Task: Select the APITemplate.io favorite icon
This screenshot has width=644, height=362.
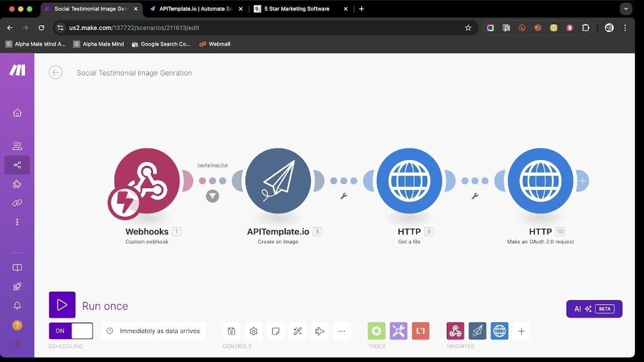Action: (x=478, y=331)
